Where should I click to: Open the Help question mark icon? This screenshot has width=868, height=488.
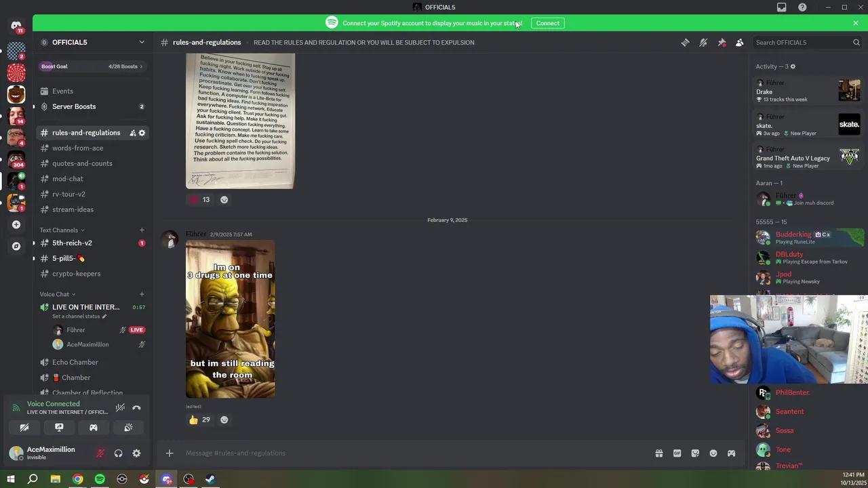tap(803, 7)
